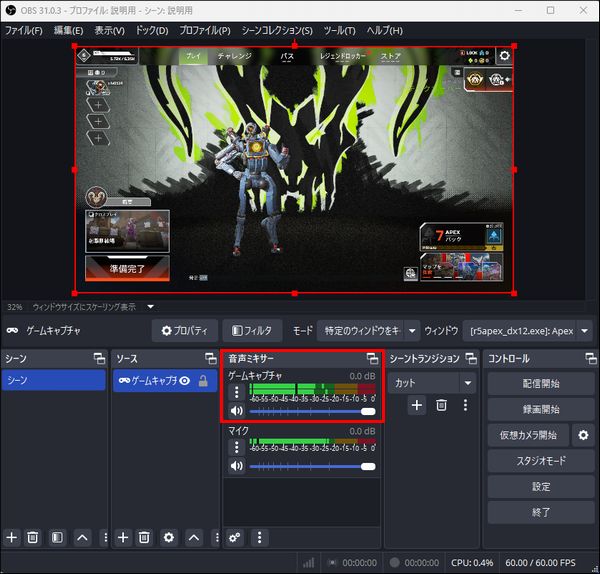Image resolution: width=600 pixels, height=574 pixels.
Task: Select シーン item in scenes list
Action: (x=53, y=380)
